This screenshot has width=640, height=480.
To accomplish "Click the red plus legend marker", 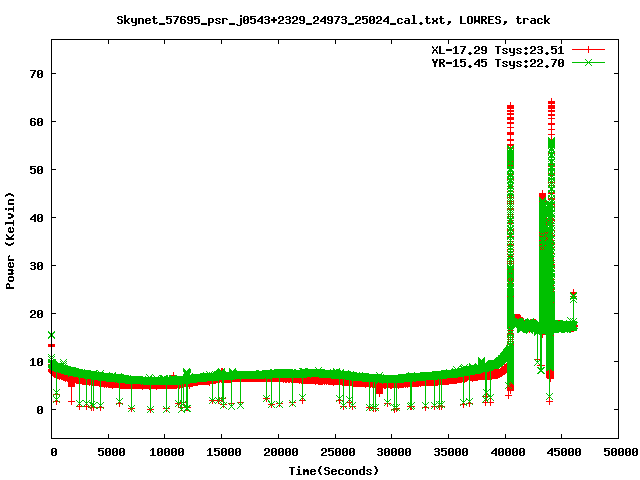I will pos(588,50).
